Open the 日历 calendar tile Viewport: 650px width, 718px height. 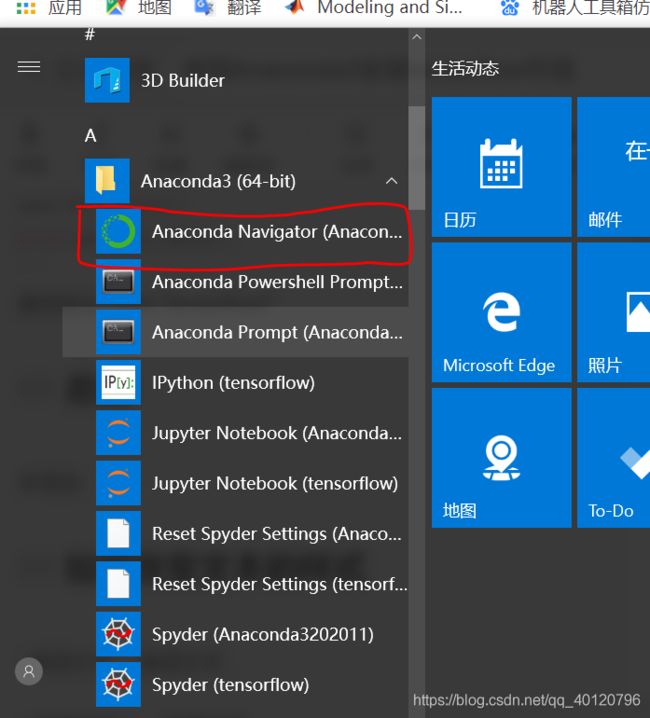tap(502, 167)
